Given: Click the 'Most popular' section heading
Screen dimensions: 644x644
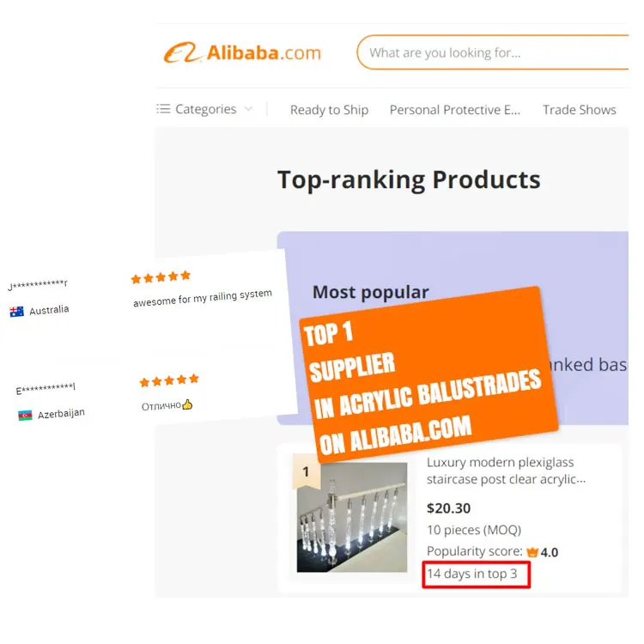Looking at the screenshot, I should coord(370,292).
